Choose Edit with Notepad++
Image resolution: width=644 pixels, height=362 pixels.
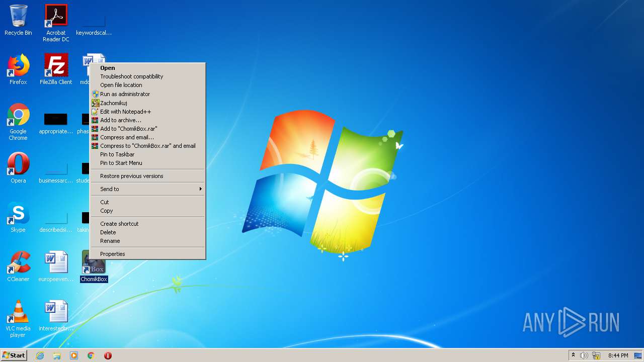click(147, 112)
